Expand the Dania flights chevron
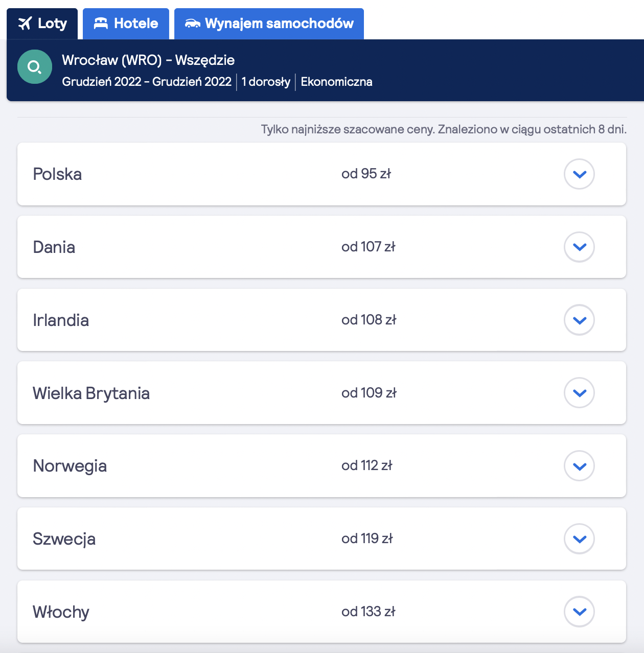 pos(579,247)
